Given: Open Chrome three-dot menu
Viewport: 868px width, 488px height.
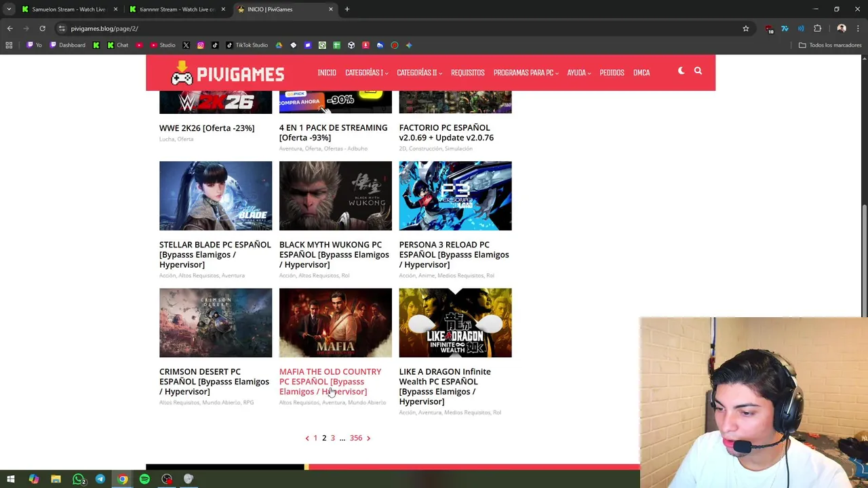Looking at the screenshot, I should [x=858, y=28].
